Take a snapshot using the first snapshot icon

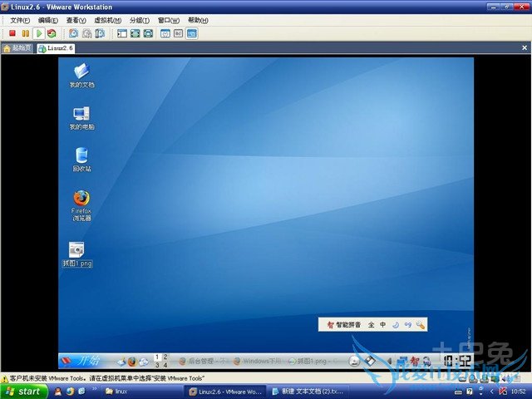tap(73, 33)
